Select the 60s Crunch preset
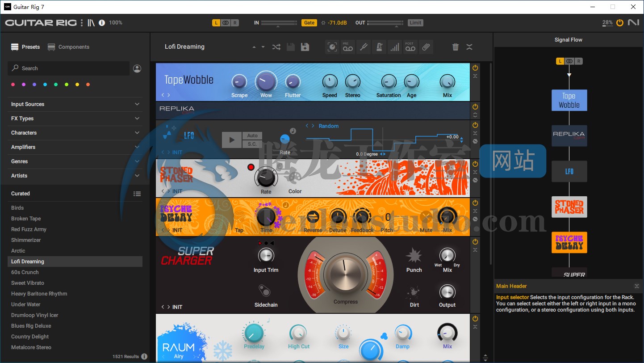Viewport: 644px width, 363px height. [x=25, y=272]
